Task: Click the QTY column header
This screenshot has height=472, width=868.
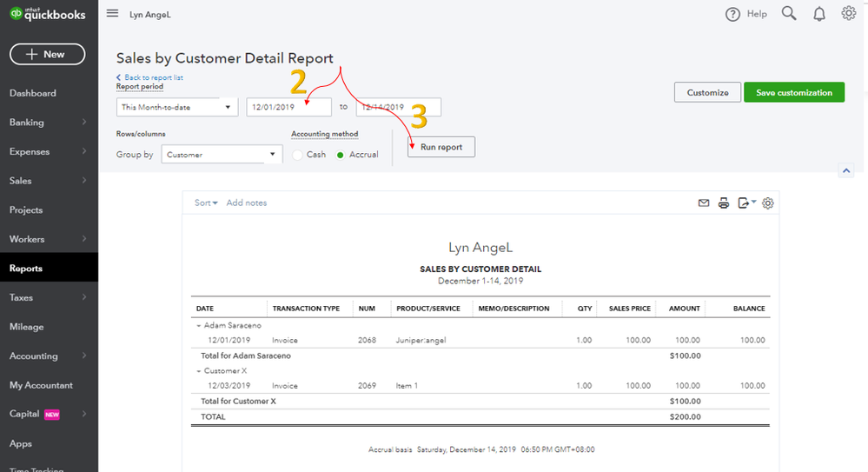Action: pos(585,309)
